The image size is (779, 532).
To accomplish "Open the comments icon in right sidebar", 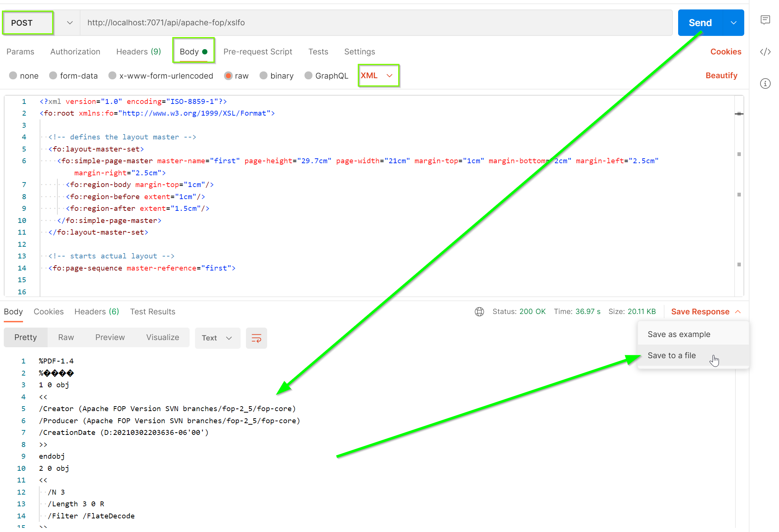I will tap(765, 20).
